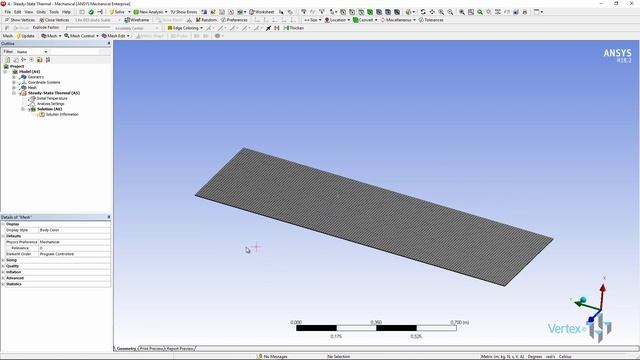Select Solution Information tree item
640x360 pixels.
pyautogui.click(x=62, y=114)
